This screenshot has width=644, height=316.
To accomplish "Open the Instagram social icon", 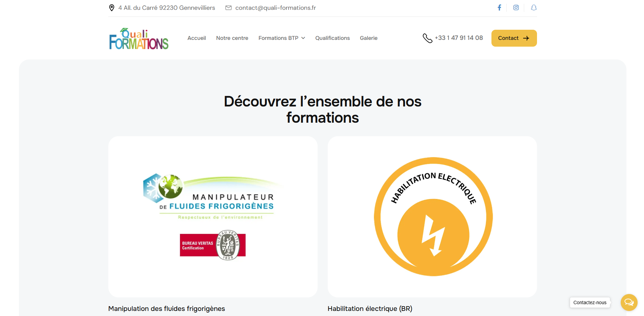I will [x=516, y=7].
